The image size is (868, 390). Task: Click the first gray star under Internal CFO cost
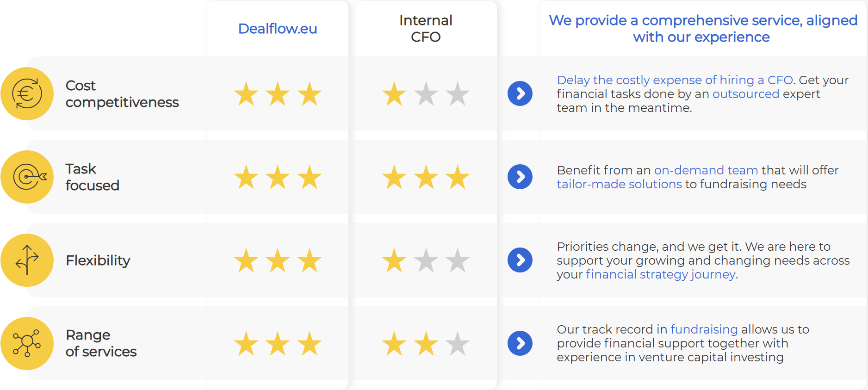(x=426, y=94)
